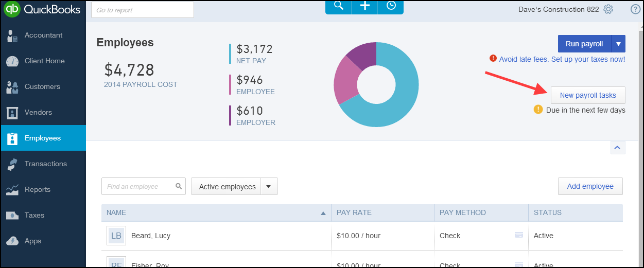Click the plus Create icon
The width and height of the screenshot is (644, 268).
(x=364, y=6)
